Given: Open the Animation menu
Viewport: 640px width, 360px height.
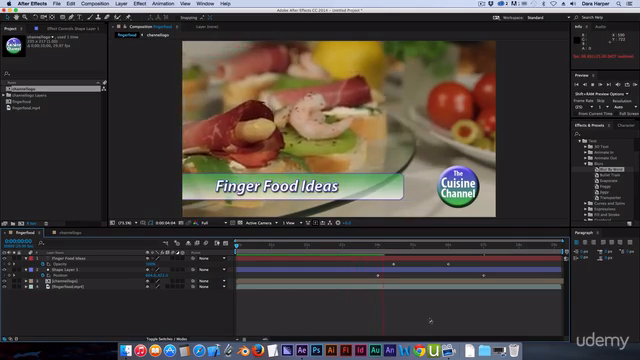Looking at the screenshot, I should [163, 4].
